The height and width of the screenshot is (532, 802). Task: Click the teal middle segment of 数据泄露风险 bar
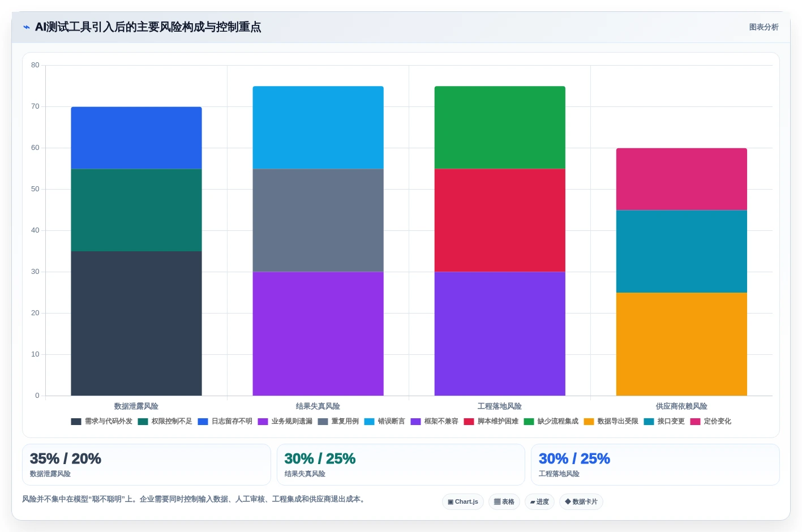click(x=136, y=210)
